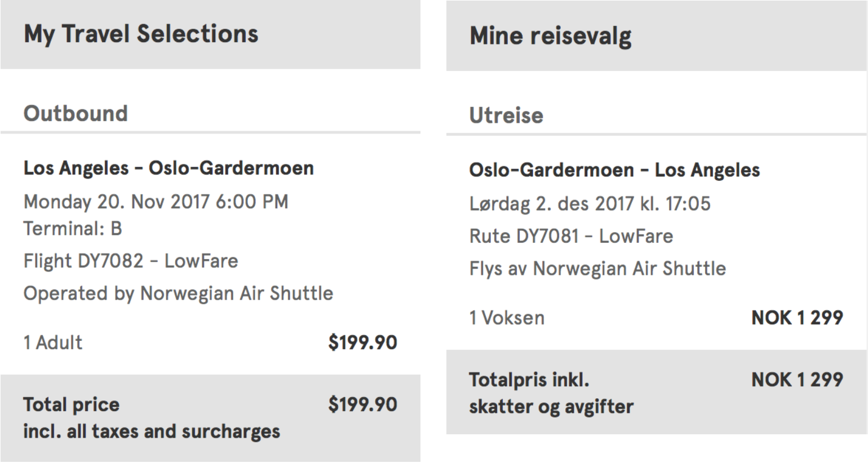This screenshot has height=463, width=868.
Task: Select the Monday 20. Nov 2017 departure time
Action: [156, 202]
